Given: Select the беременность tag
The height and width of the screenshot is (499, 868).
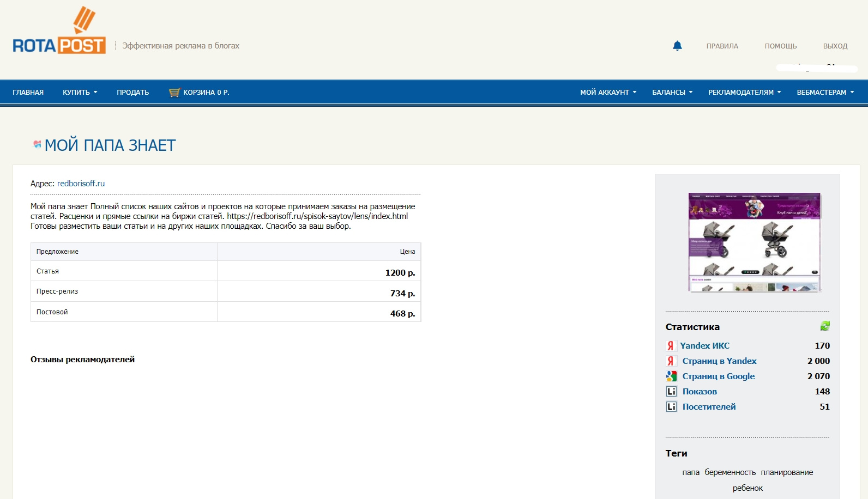Looking at the screenshot, I should [730, 472].
